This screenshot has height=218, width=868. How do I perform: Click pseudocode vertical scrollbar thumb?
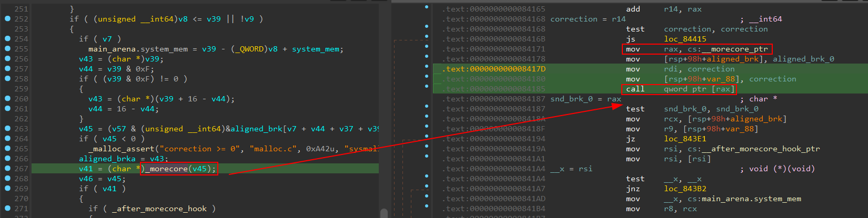coord(384,213)
